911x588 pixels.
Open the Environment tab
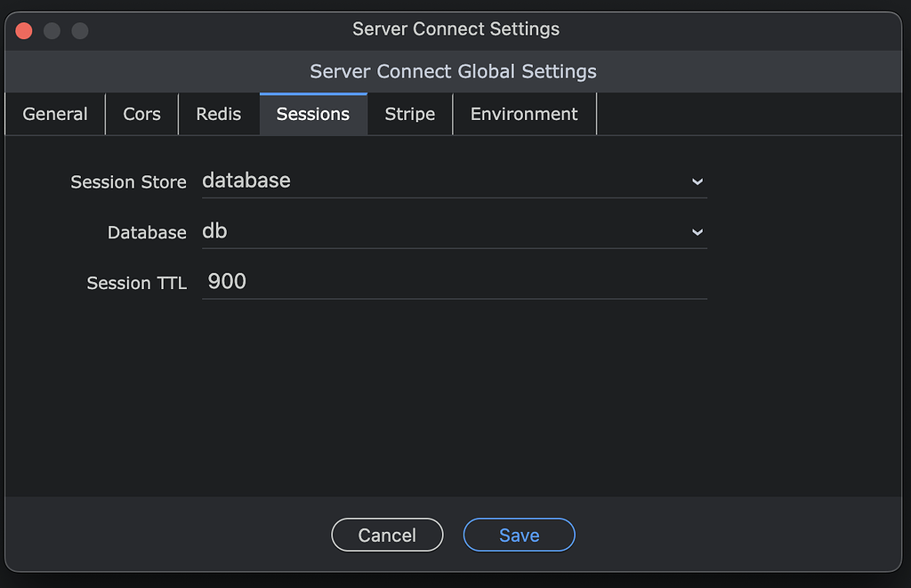tap(524, 114)
